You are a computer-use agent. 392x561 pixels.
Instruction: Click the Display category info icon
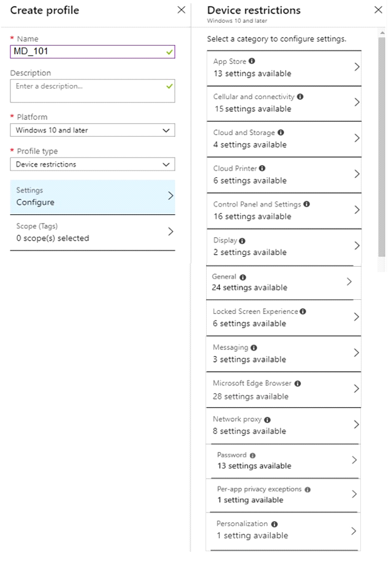coord(242,241)
